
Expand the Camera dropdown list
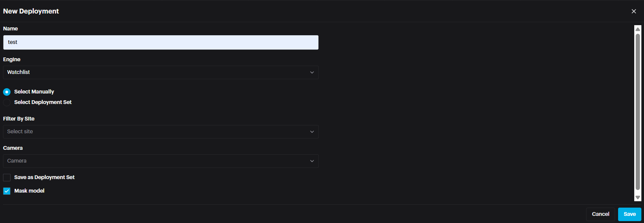pos(161,161)
